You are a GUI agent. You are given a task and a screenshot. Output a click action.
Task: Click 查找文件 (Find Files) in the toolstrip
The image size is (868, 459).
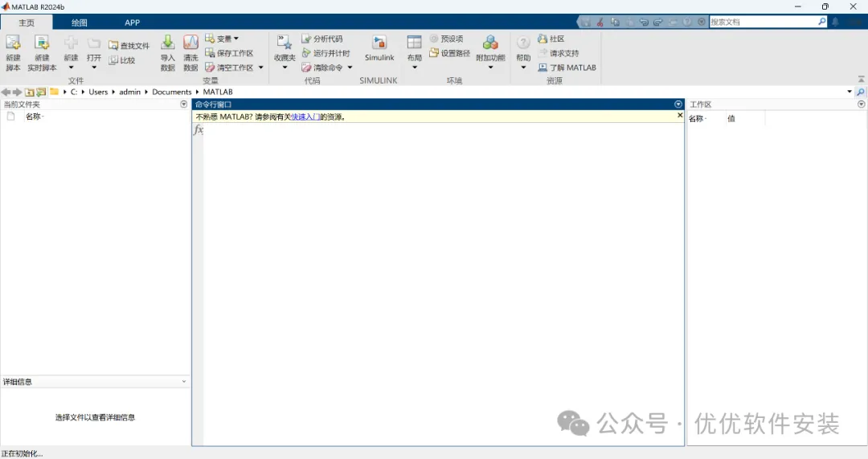[x=129, y=45]
